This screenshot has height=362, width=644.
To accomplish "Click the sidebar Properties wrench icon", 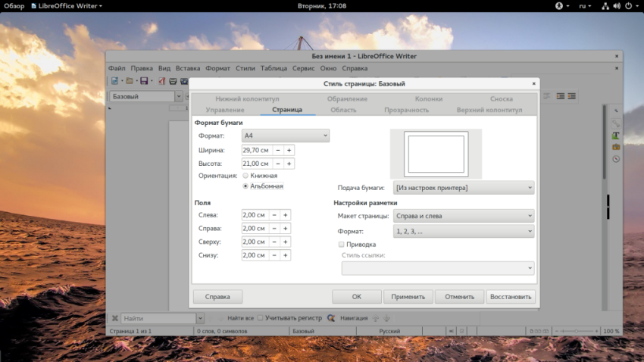I will (616, 123).
